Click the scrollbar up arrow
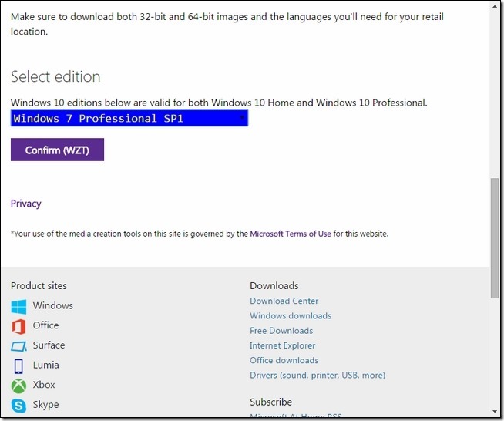The image size is (504, 421). click(x=495, y=6)
